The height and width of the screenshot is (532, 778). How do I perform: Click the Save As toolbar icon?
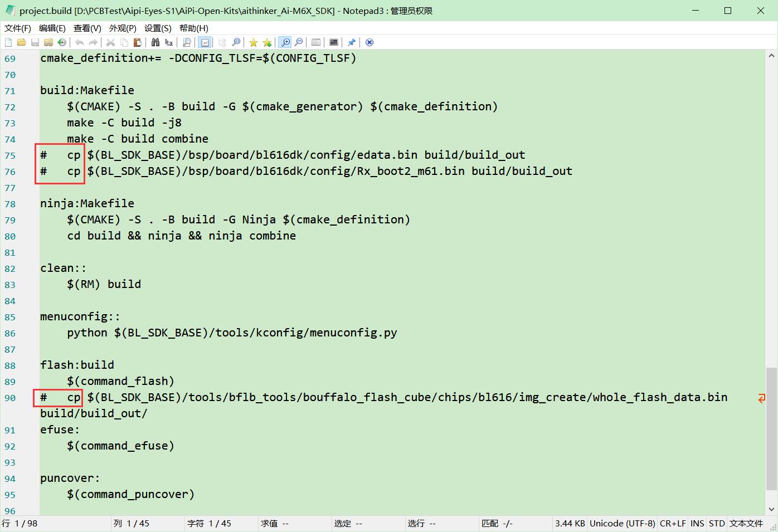point(48,42)
